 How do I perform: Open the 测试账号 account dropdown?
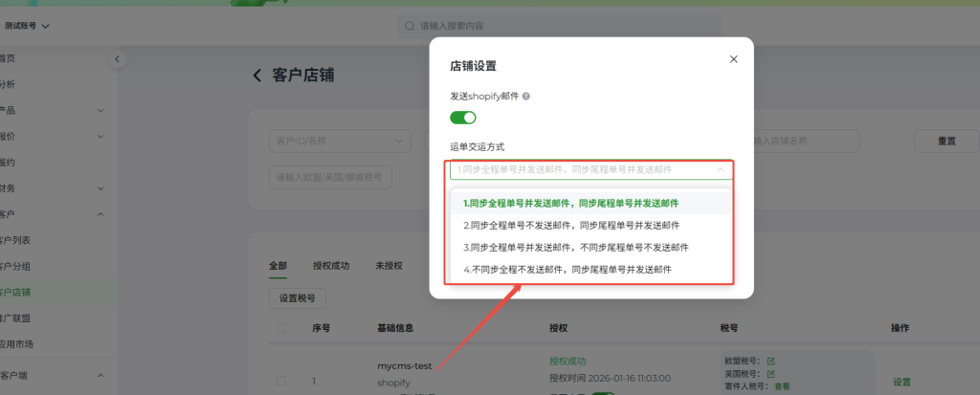point(40,25)
